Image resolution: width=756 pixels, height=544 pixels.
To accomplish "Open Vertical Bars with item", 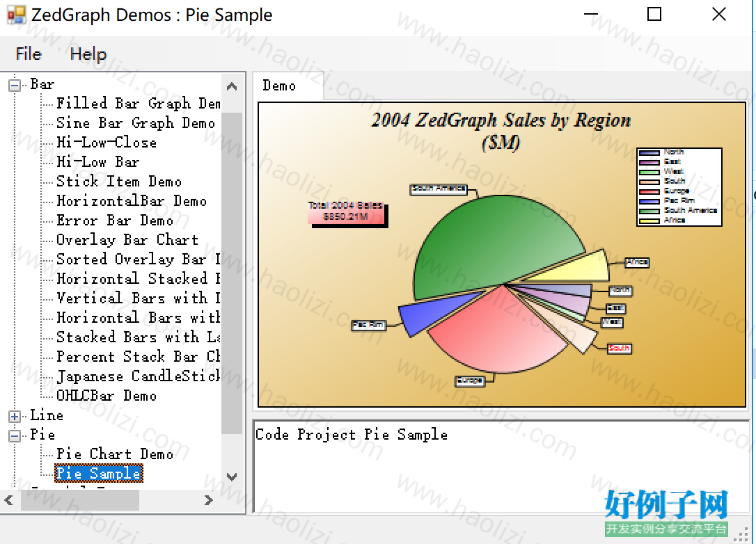I will [138, 298].
